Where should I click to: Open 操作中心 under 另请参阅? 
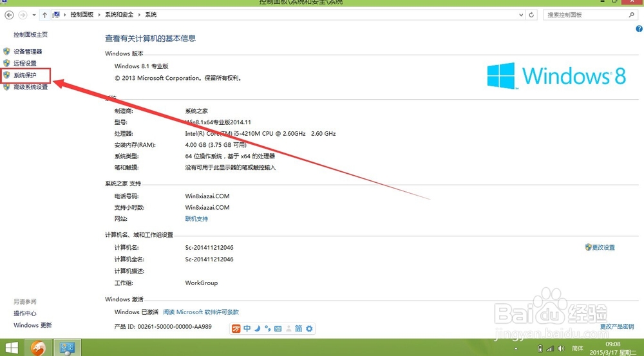point(24,314)
